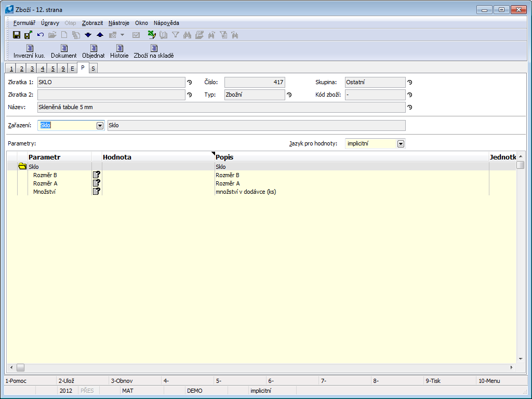Click the save-and-close icon with green arrow
This screenshot has height=399, width=532.
click(28, 35)
